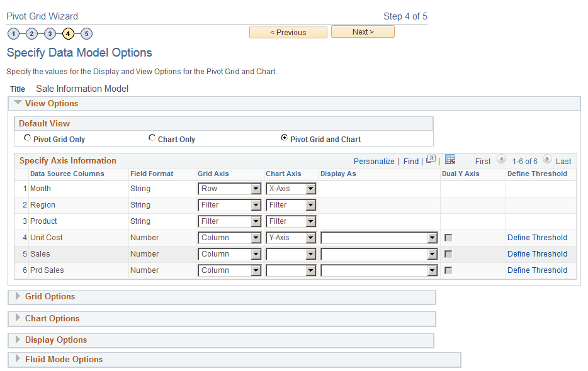Viewport: 588px width, 371px height.
Task: Open the Chart Axis dropdown for Region
Action: [x=291, y=204]
